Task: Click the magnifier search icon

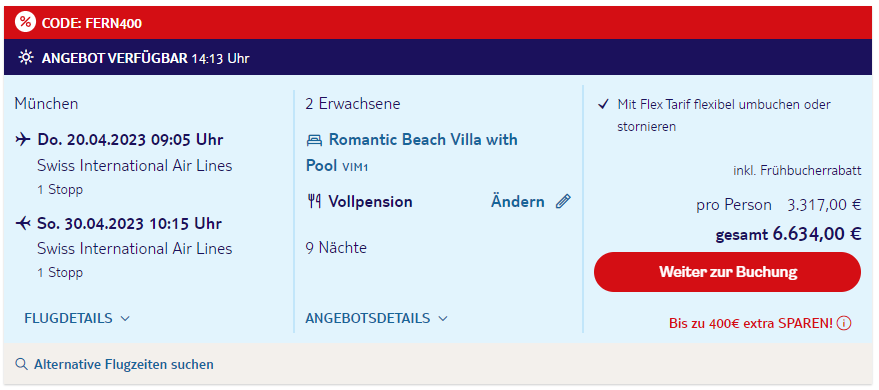Action: [21, 364]
